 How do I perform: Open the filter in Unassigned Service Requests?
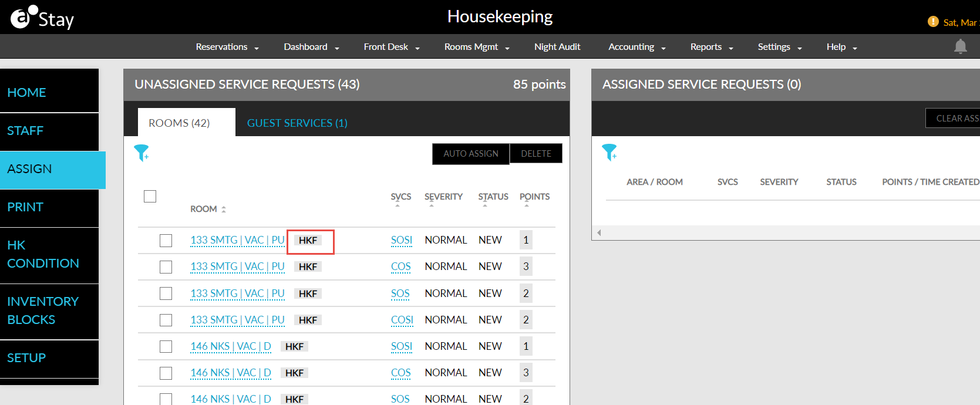click(142, 153)
